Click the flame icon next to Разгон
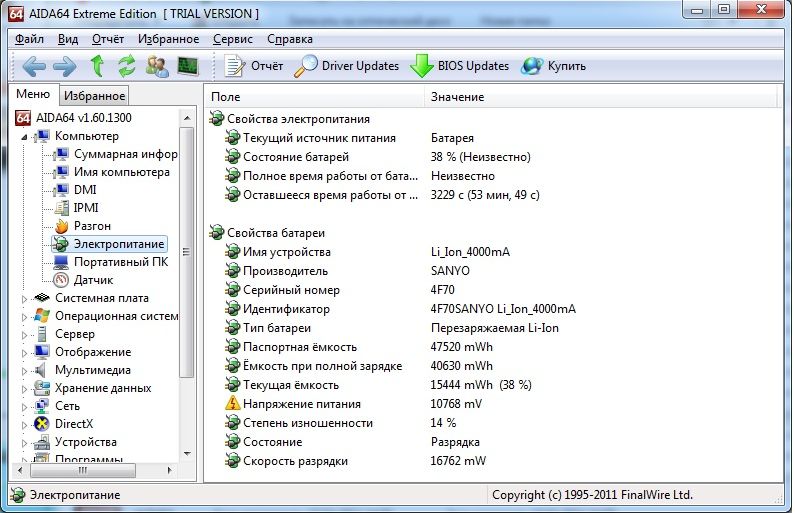This screenshot has height=513, width=795. click(61, 226)
